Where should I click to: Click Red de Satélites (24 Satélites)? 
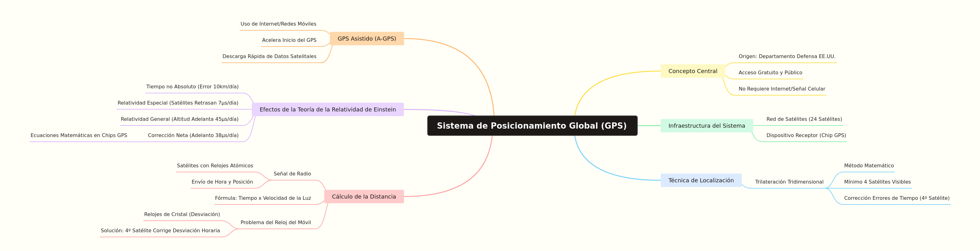click(x=804, y=119)
